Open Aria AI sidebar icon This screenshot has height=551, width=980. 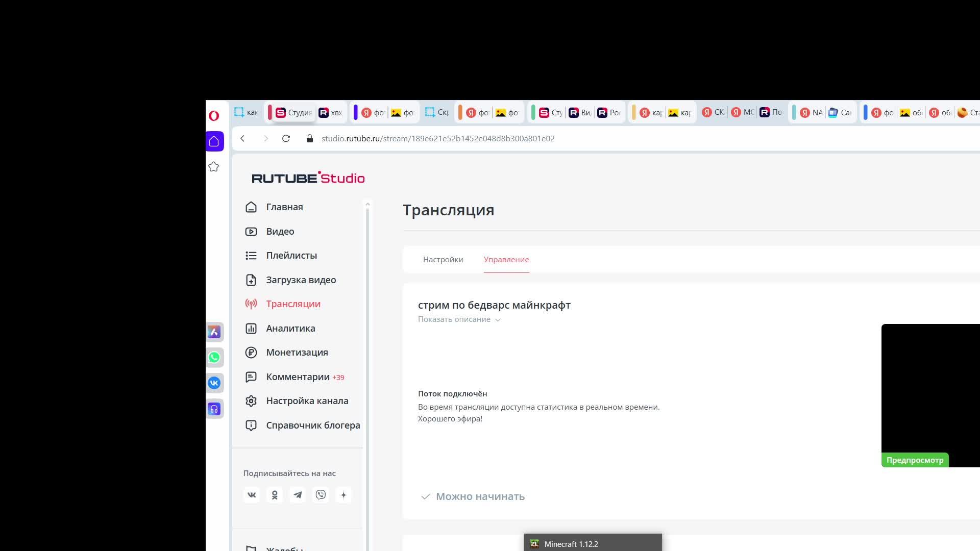click(214, 332)
